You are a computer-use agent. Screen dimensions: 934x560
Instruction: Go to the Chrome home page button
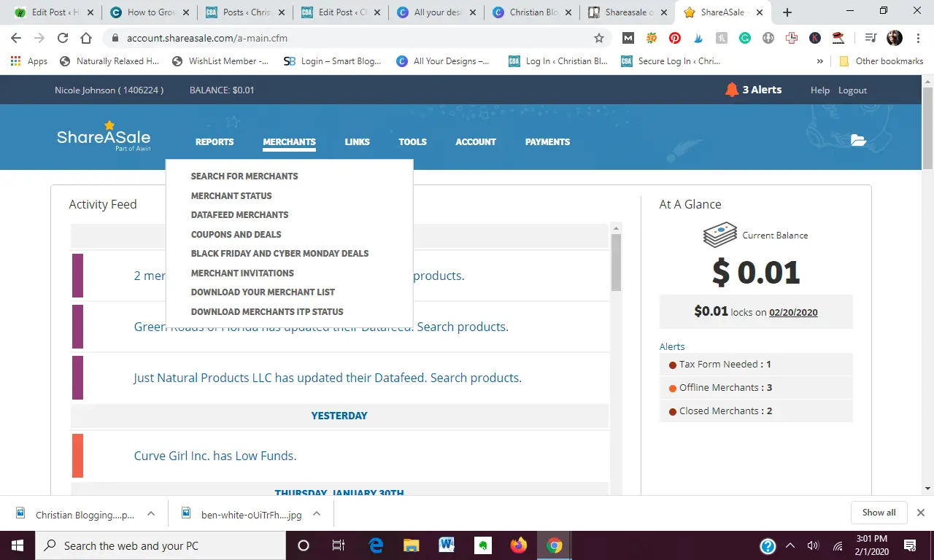(x=86, y=38)
